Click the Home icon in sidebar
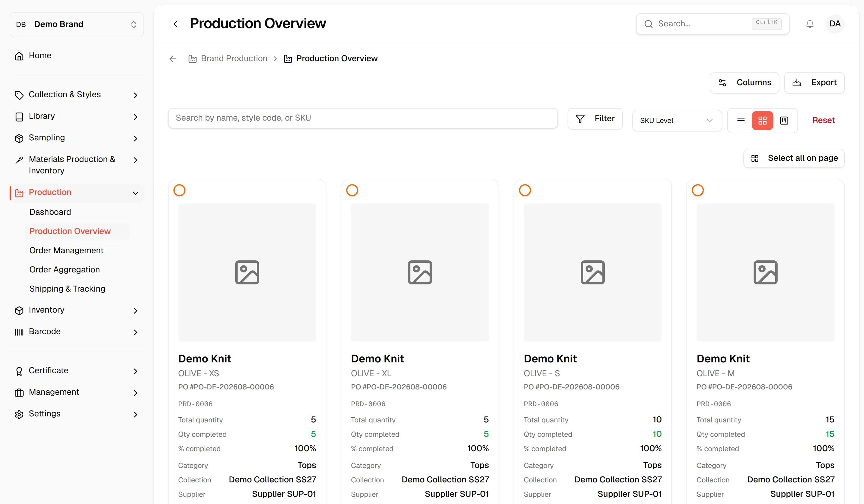864x504 pixels. (19, 56)
